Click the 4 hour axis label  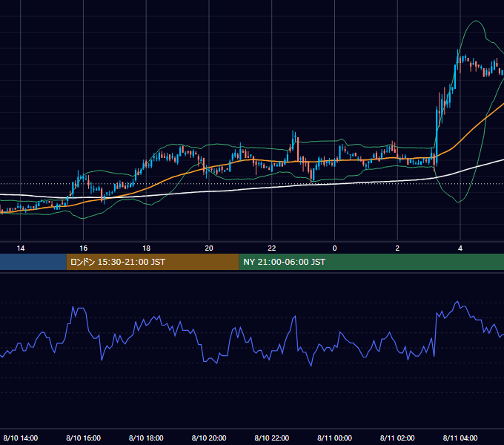[x=460, y=248]
